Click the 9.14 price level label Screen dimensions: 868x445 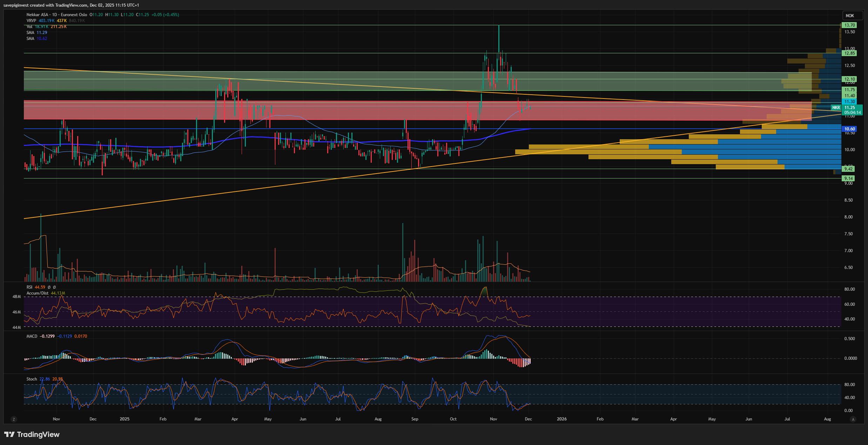(x=848, y=178)
